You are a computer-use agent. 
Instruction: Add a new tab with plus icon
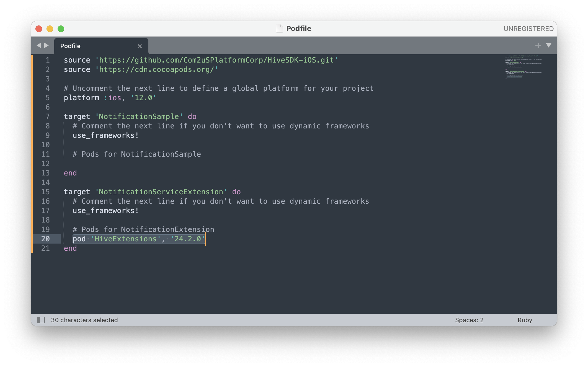coord(538,45)
